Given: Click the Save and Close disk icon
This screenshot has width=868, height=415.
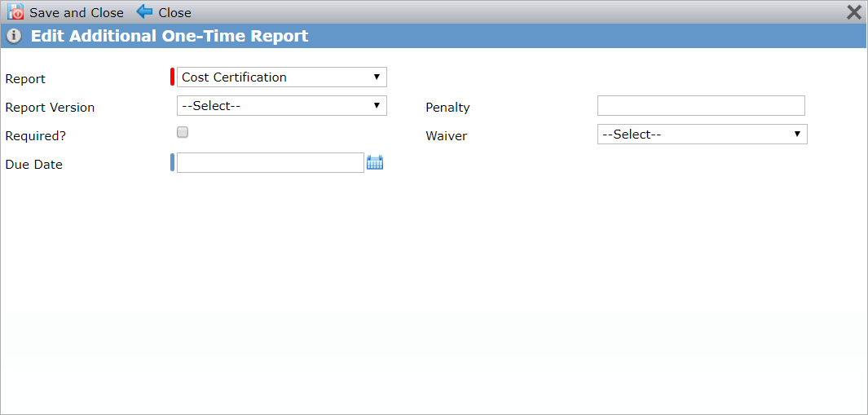Looking at the screenshot, I should (x=15, y=11).
